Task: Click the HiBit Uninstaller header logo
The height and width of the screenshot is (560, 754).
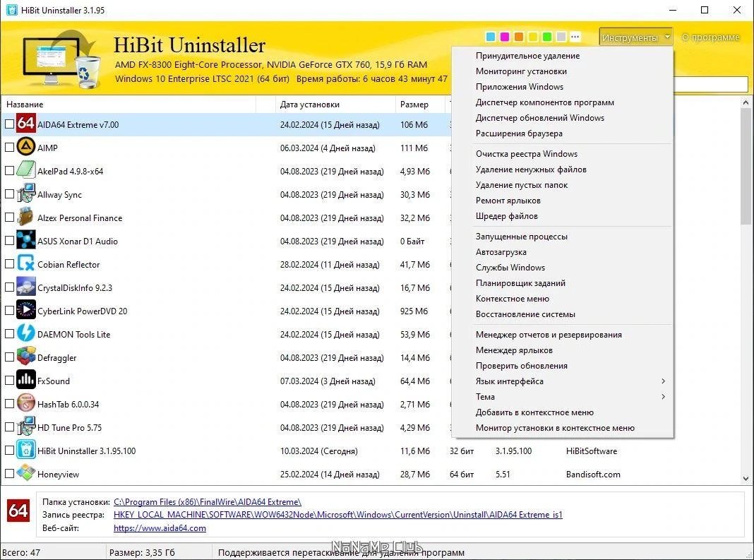Action: coord(63,59)
